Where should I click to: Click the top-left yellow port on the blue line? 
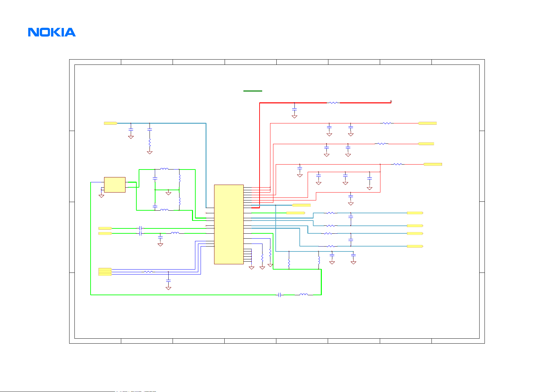click(x=110, y=123)
